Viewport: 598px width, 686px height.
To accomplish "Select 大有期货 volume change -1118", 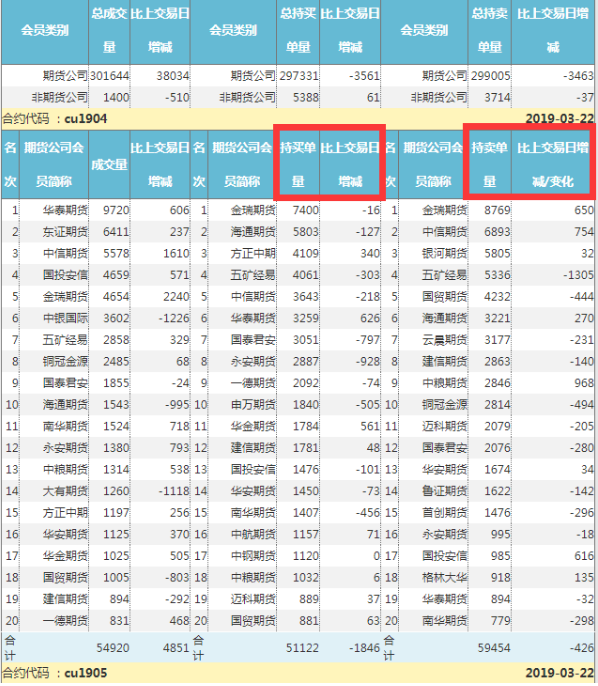I will pos(174,491).
